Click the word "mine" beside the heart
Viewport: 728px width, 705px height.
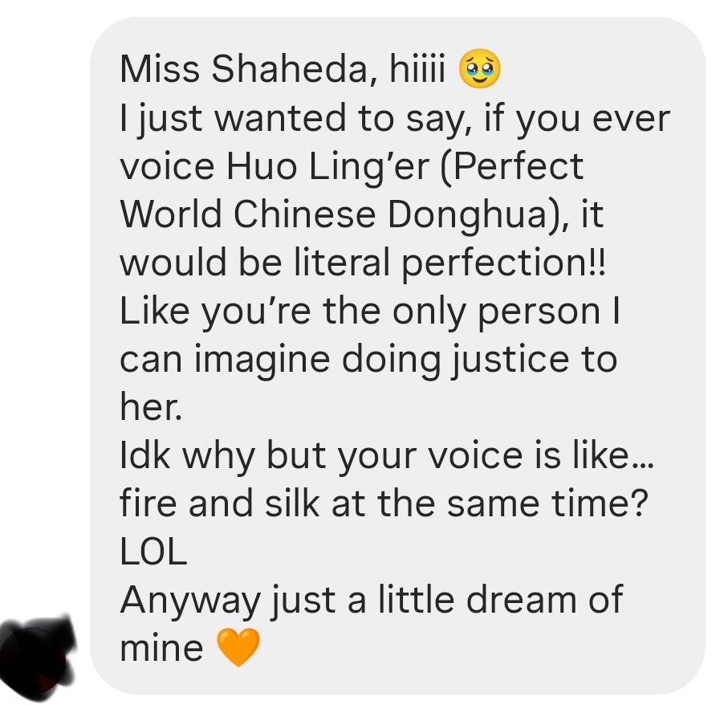point(161,649)
